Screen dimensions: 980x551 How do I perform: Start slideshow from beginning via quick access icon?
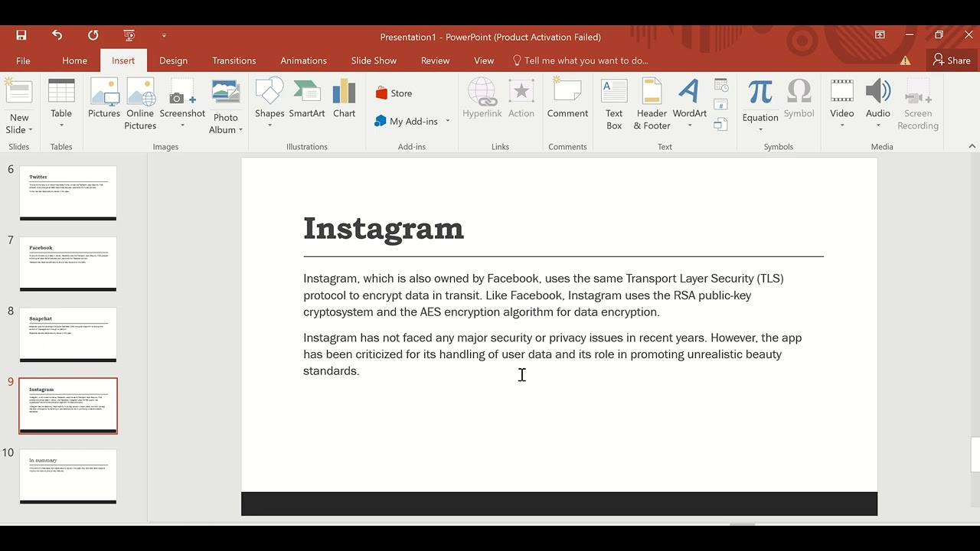tap(129, 35)
